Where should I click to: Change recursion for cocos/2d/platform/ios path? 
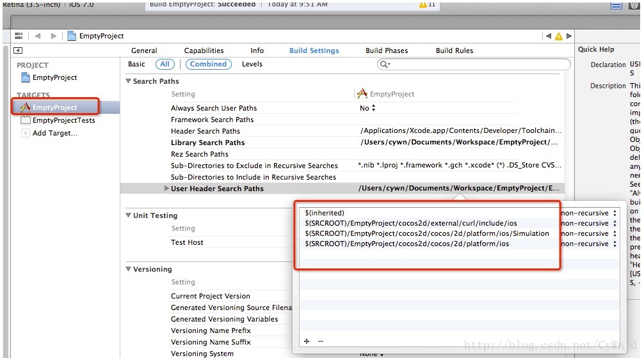pyautogui.click(x=589, y=244)
